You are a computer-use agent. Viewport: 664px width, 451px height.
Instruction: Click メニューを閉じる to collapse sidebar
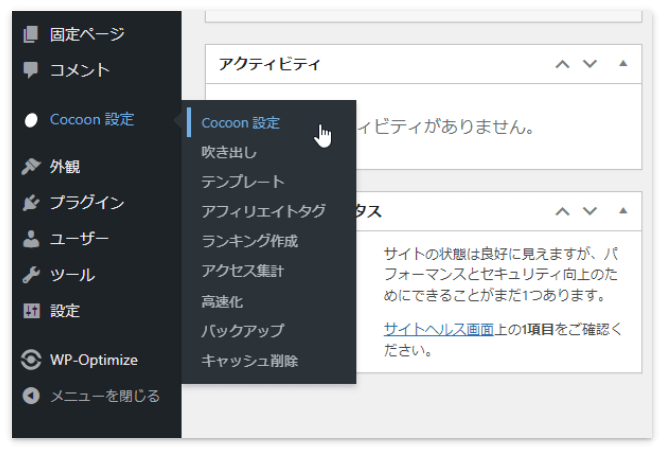coord(105,396)
